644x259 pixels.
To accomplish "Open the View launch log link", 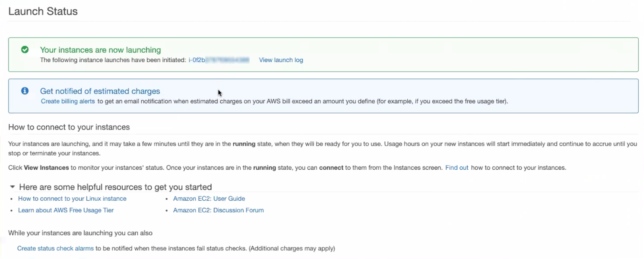I will pos(281,60).
